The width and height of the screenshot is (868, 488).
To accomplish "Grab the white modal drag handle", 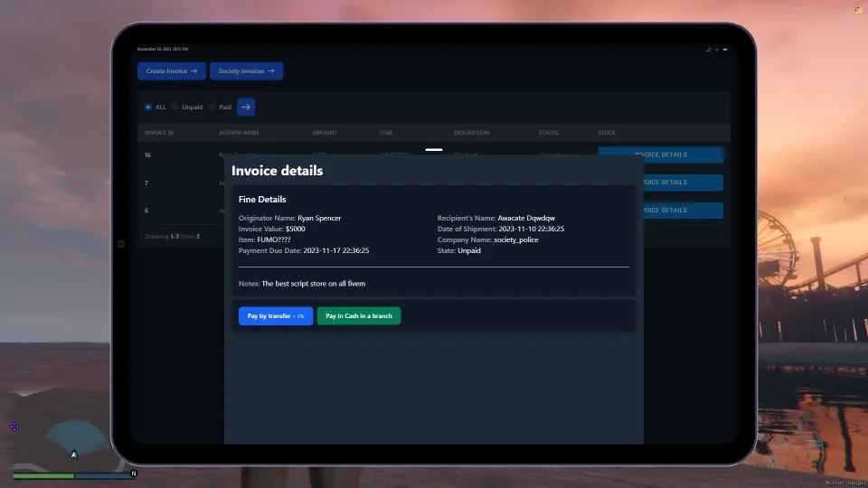I will click(x=434, y=149).
